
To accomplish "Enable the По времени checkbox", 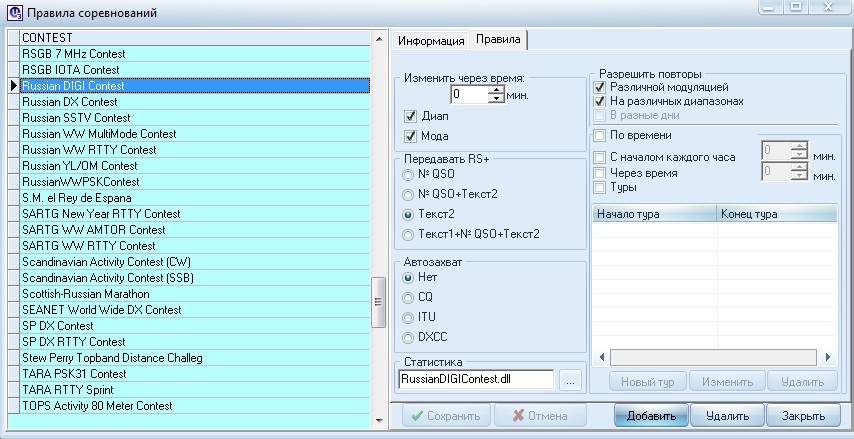I will [600, 135].
